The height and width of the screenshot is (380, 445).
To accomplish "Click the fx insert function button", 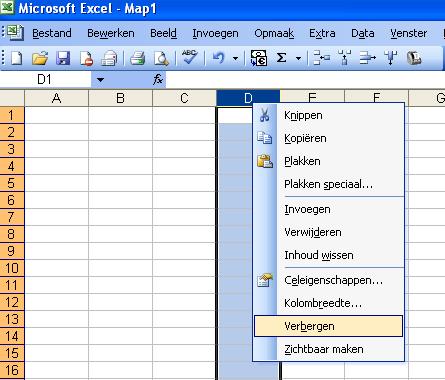I will click(x=158, y=80).
